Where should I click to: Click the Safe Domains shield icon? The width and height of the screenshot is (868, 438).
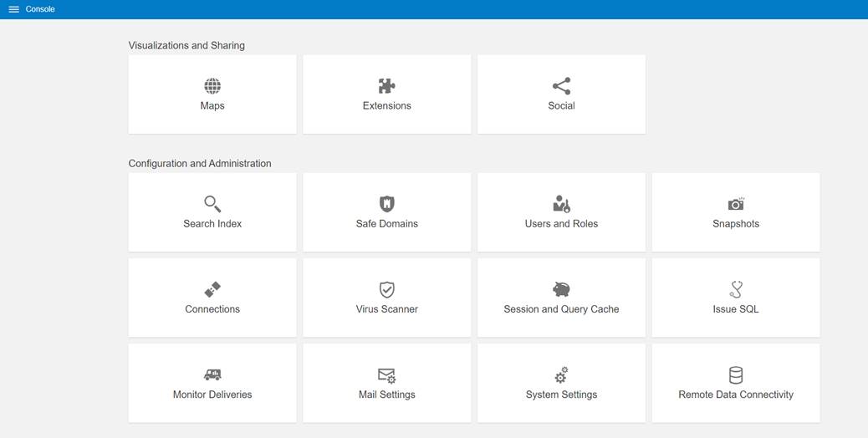(x=387, y=204)
